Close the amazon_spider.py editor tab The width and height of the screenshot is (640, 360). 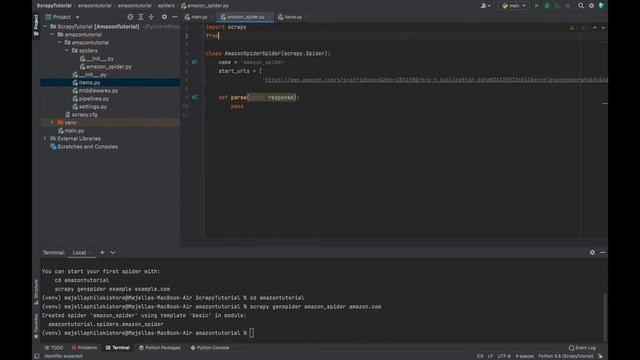click(x=269, y=17)
